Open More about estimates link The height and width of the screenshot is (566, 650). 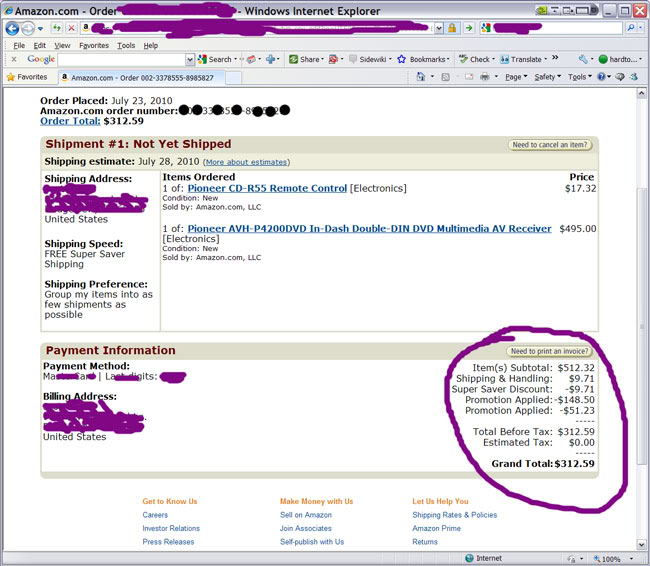(x=246, y=162)
